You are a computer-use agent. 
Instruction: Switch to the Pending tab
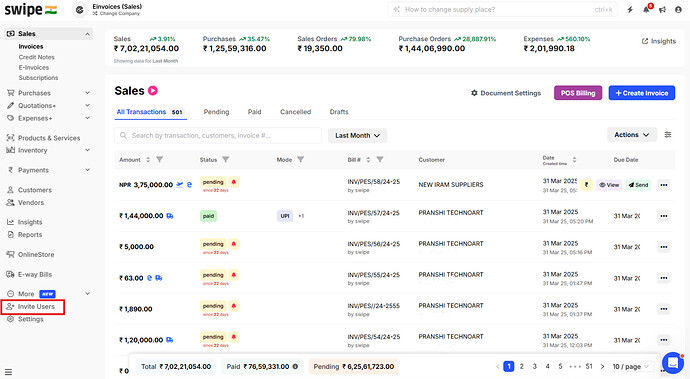[216, 112]
